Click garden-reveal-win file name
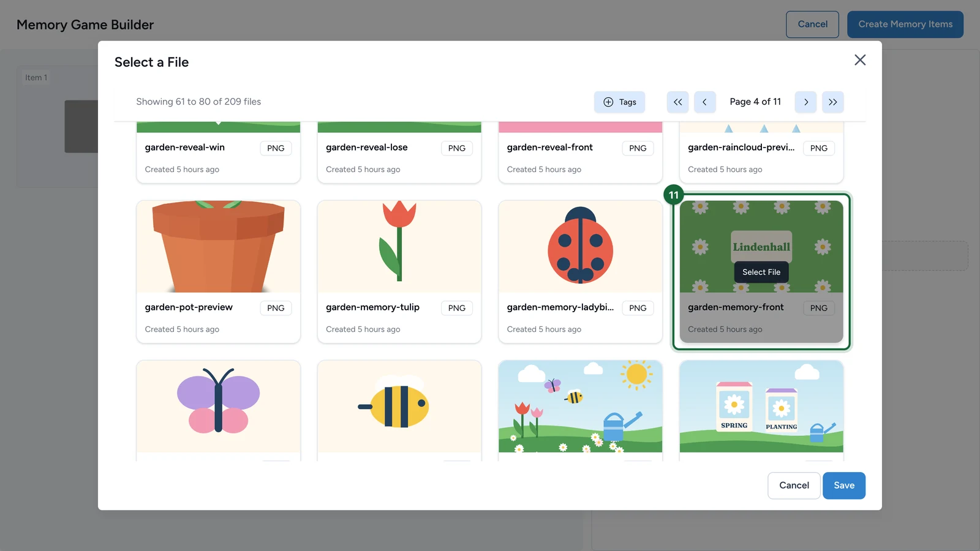The width and height of the screenshot is (980, 551). coord(185,148)
